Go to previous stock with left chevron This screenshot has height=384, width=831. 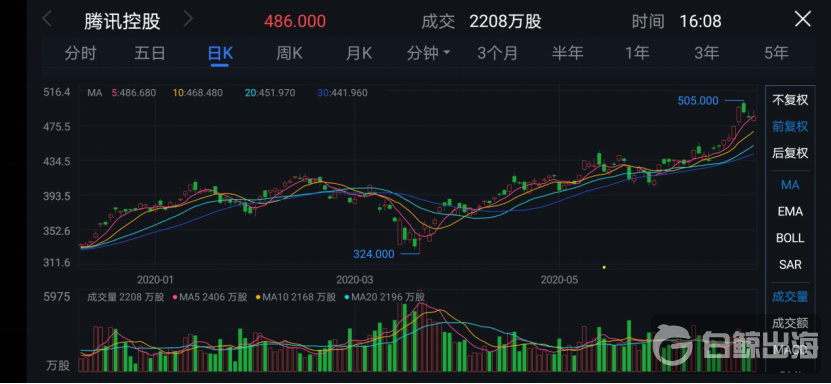click(47, 20)
